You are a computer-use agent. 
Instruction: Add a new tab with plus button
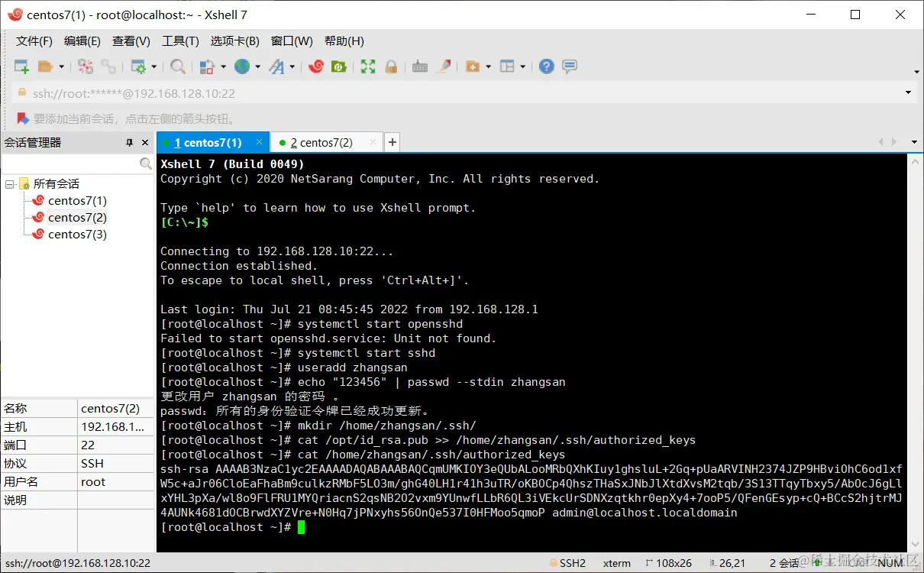pyautogui.click(x=392, y=142)
